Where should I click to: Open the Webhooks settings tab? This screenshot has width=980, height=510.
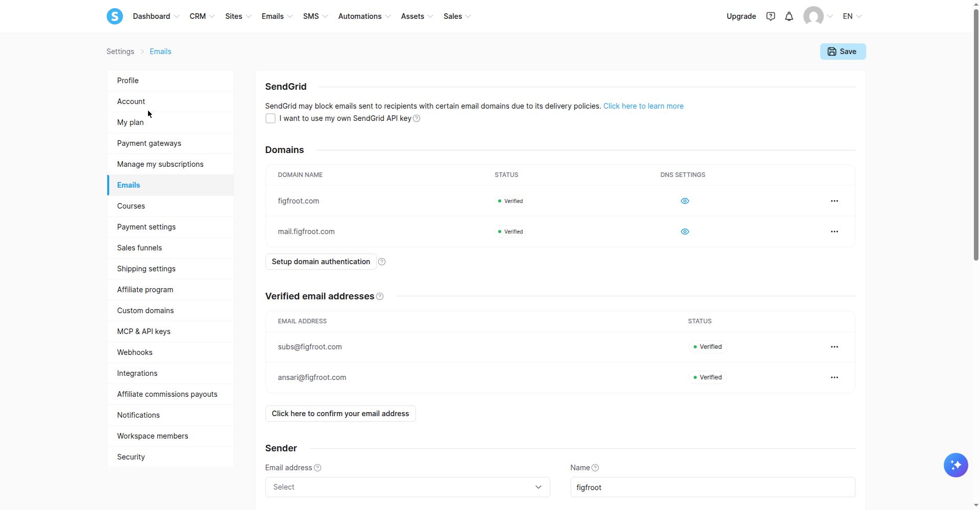170,352
